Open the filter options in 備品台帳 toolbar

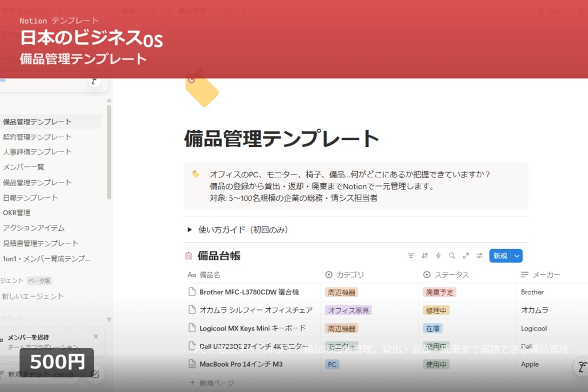coord(411,255)
